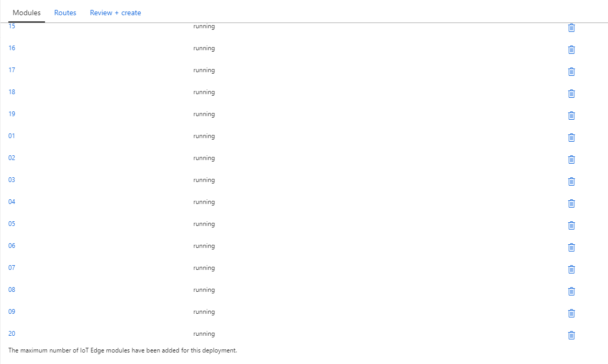The width and height of the screenshot is (608, 364).
Task: Delete module 12 area trash icon beside 02
Action: pos(571,160)
